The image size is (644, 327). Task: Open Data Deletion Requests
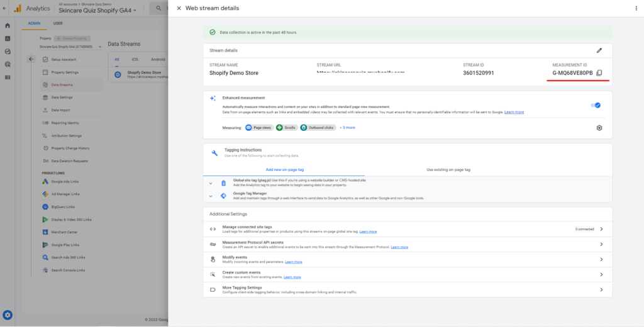tap(72, 161)
